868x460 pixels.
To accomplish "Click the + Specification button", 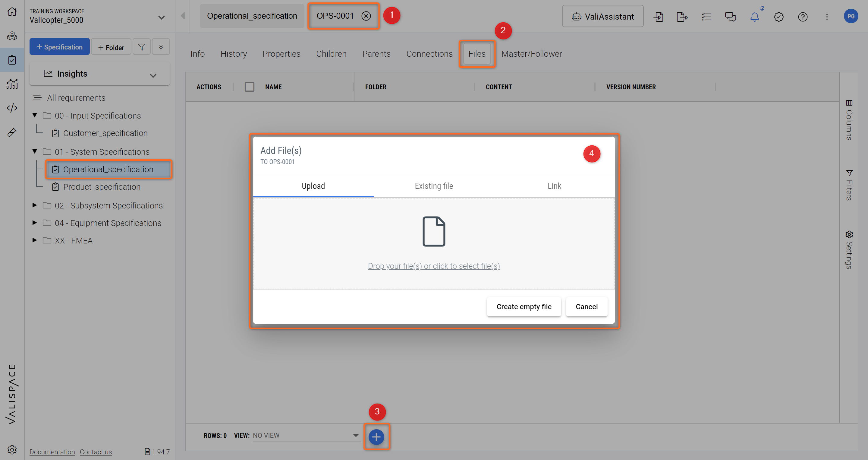I will pos(60,47).
